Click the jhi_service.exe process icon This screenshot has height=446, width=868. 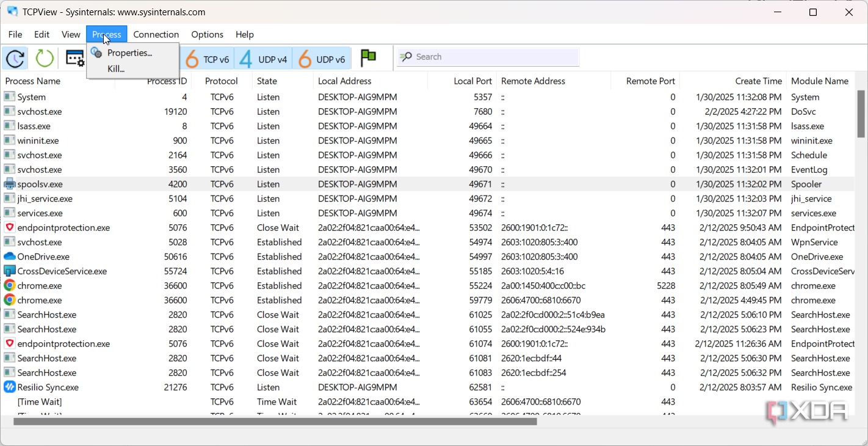tap(9, 199)
